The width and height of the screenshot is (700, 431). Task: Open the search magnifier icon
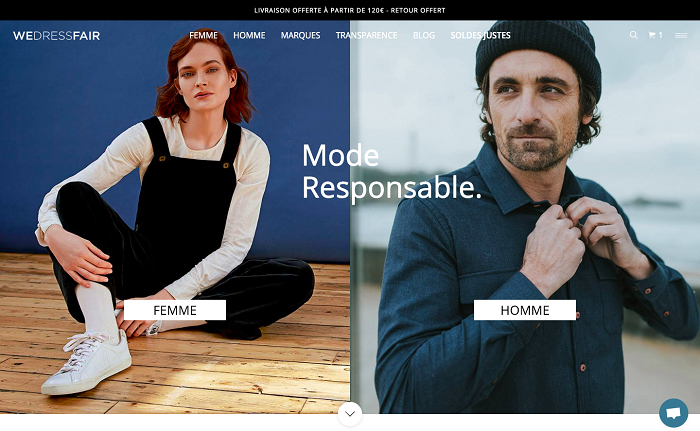633,35
